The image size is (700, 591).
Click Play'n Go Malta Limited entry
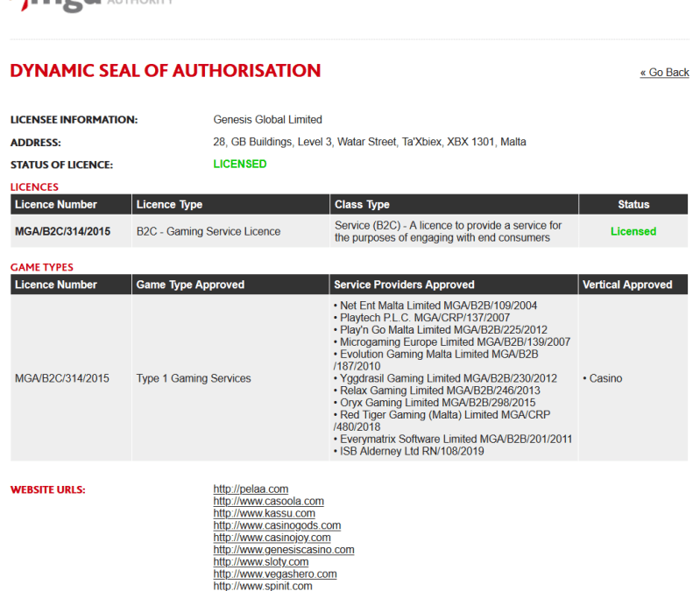click(x=440, y=329)
